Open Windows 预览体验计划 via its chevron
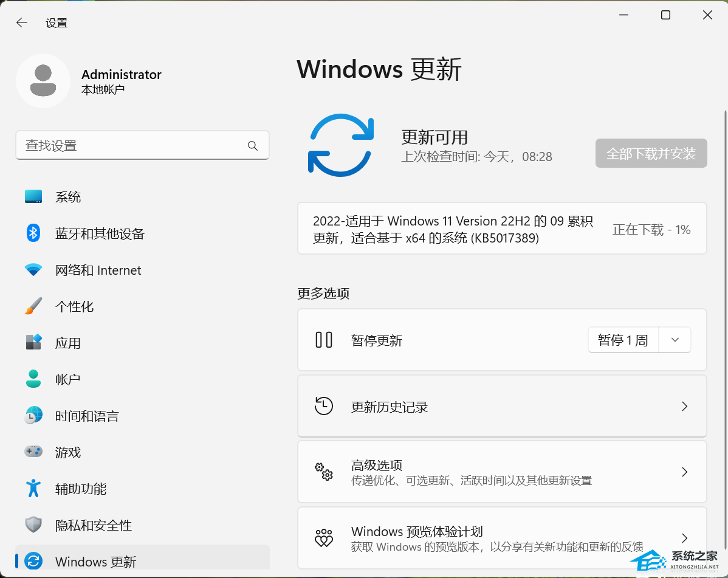This screenshot has height=578, width=728. [684, 538]
